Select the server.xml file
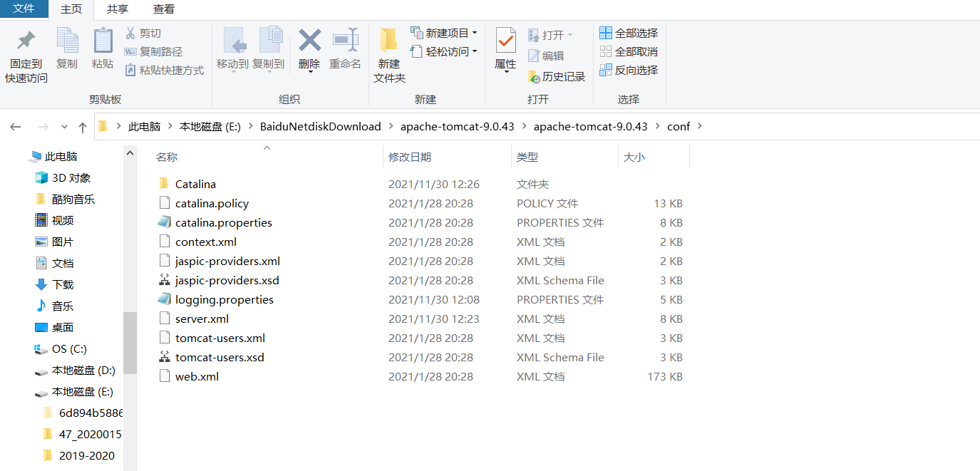The width and height of the screenshot is (980, 471). coord(202,319)
